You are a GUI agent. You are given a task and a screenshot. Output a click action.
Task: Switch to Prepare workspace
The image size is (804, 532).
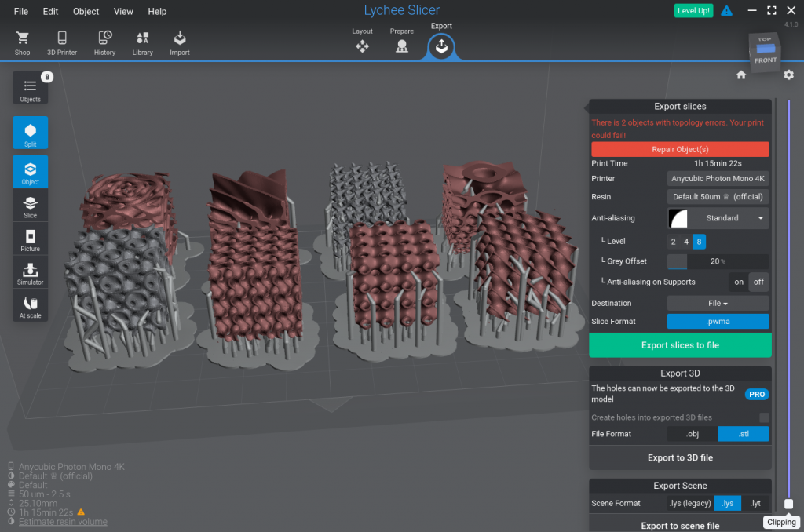pyautogui.click(x=401, y=41)
